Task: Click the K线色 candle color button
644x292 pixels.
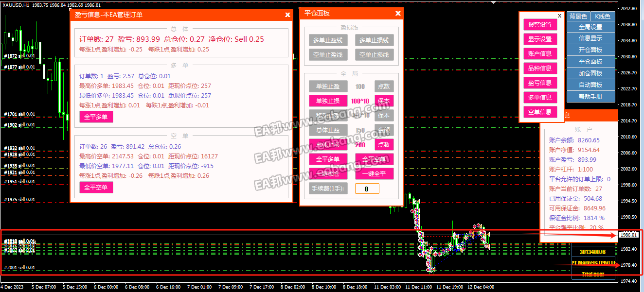Action: 603,17
